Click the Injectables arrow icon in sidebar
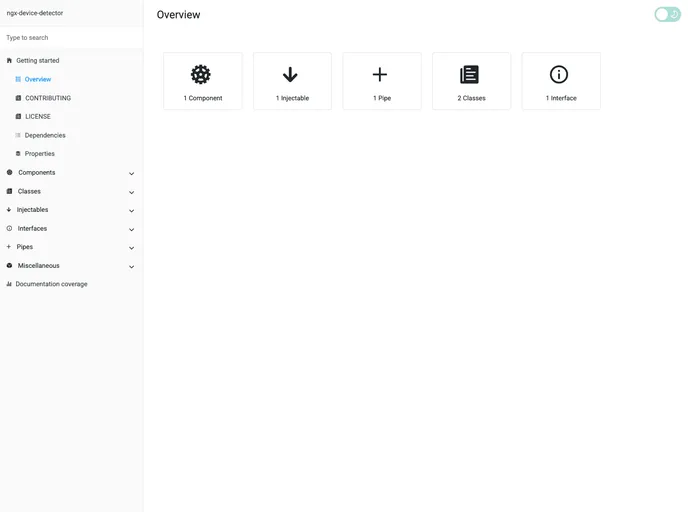 point(9,210)
